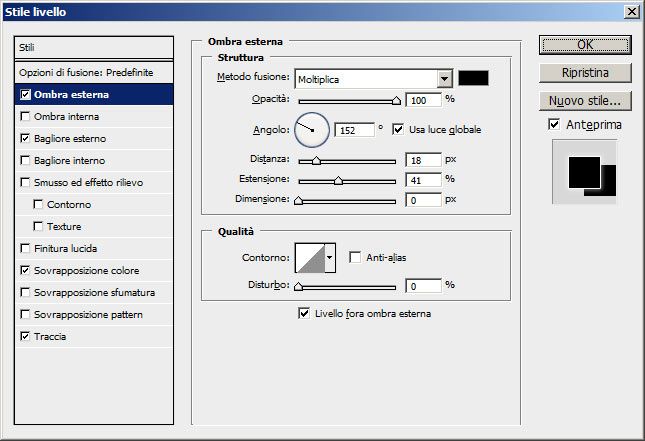Select the Ombra esterna list entry
The height and width of the screenshot is (441, 645).
coord(94,94)
